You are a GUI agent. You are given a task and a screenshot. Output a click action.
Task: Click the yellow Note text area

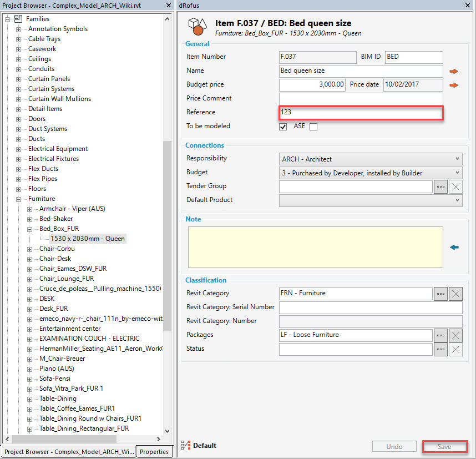(314, 247)
